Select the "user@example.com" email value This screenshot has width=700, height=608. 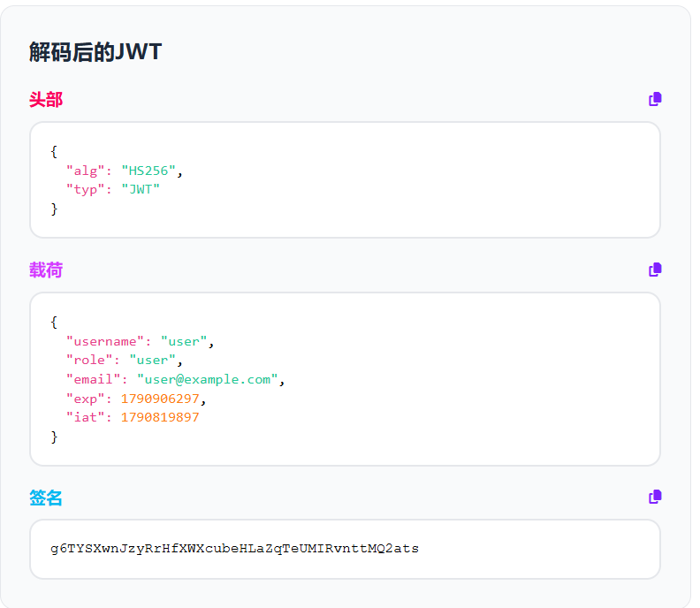(x=208, y=379)
